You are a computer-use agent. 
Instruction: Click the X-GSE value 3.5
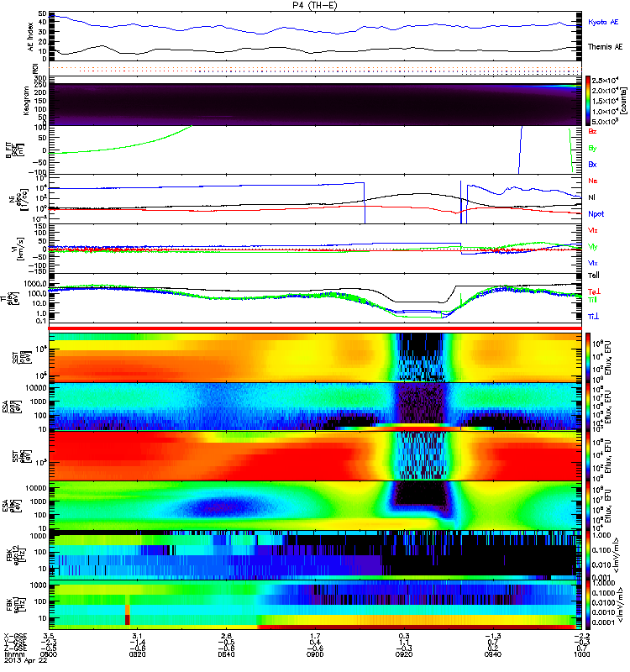click(x=49, y=636)
